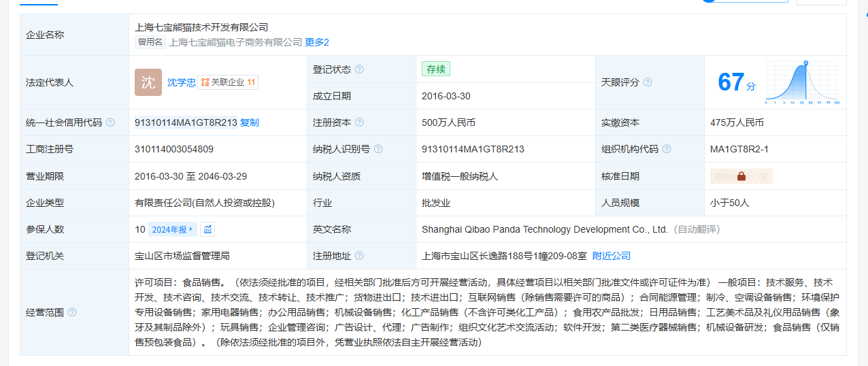This screenshot has height=366, width=868.
Task: Click locked 核准日期 padlock icon
Action: (x=741, y=176)
